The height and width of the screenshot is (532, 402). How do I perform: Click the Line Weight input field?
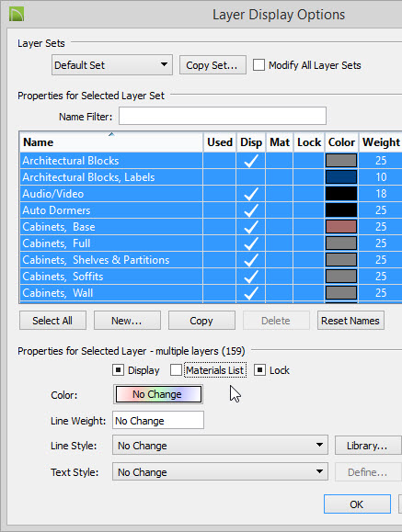pyautogui.click(x=158, y=421)
